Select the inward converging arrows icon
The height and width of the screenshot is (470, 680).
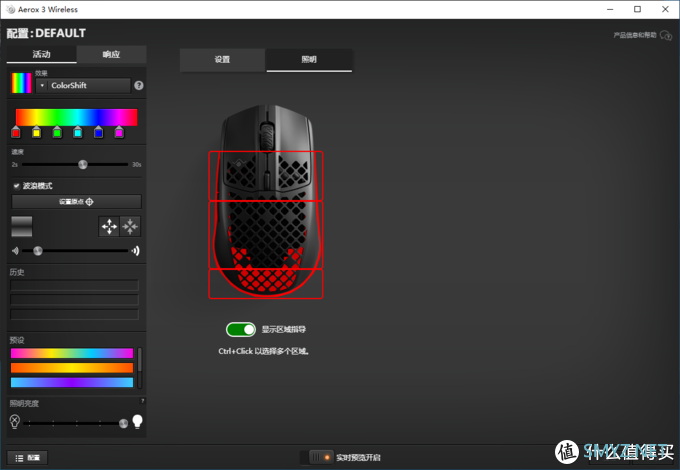pos(130,226)
